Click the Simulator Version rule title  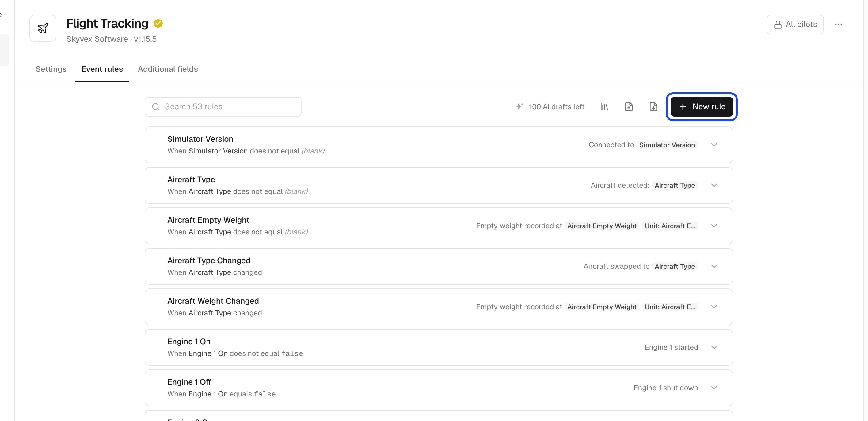(x=200, y=139)
